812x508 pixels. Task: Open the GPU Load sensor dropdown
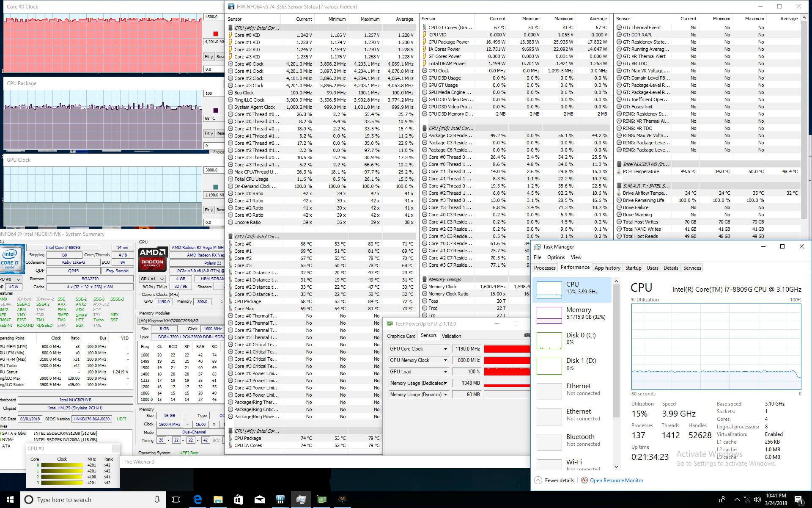pyautogui.click(x=445, y=372)
